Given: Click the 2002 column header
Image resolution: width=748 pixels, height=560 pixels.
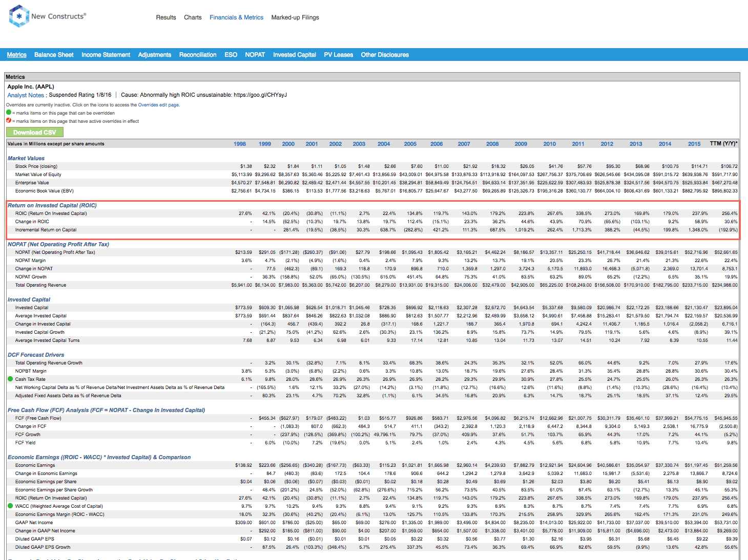Looking at the screenshot, I should (x=336, y=144).
